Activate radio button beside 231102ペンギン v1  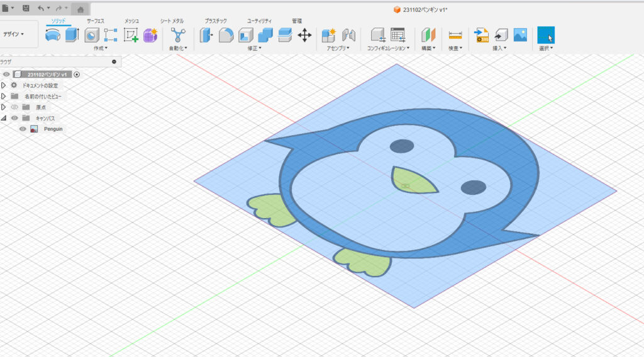(x=77, y=74)
